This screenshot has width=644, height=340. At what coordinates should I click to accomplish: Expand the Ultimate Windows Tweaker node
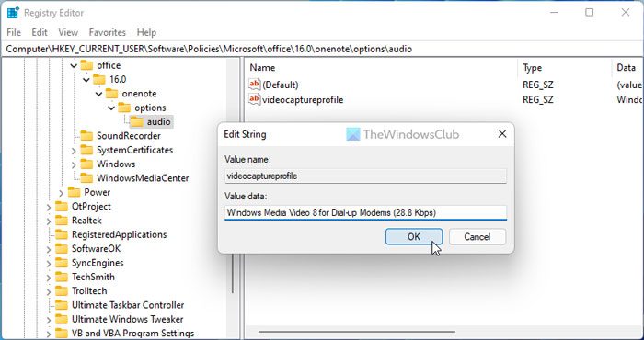(49, 320)
